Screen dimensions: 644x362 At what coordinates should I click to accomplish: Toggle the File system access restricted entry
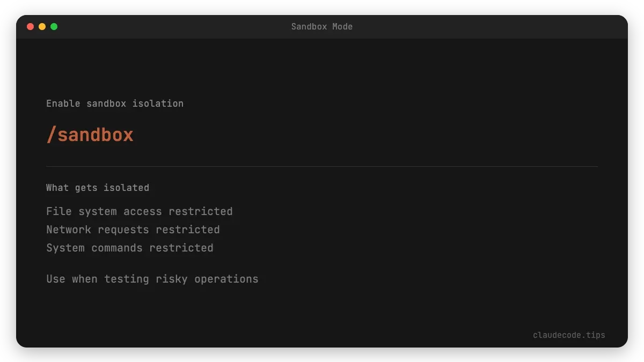pyautogui.click(x=140, y=211)
